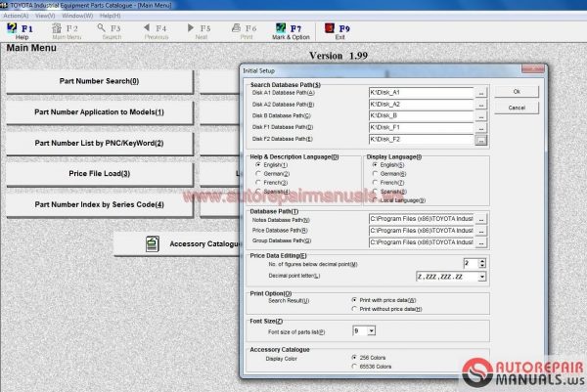Click Price File Load button
The height and width of the screenshot is (392, 587).
click(99, 174)
